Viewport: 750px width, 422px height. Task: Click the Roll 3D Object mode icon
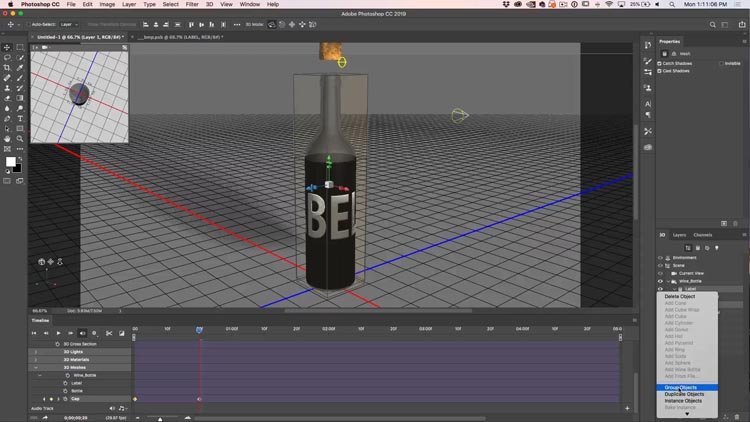tap(282, 24)
